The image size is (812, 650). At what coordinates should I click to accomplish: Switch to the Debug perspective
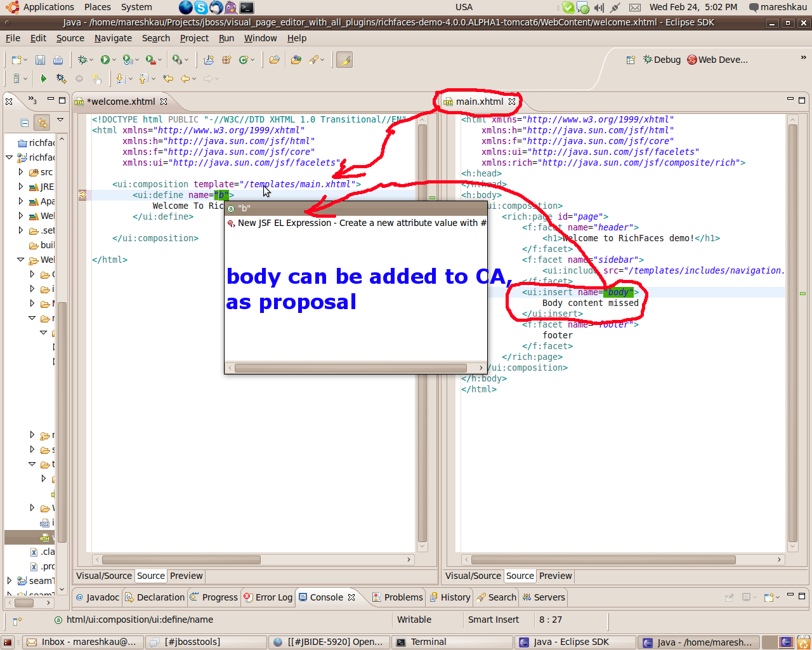point(662,60)
